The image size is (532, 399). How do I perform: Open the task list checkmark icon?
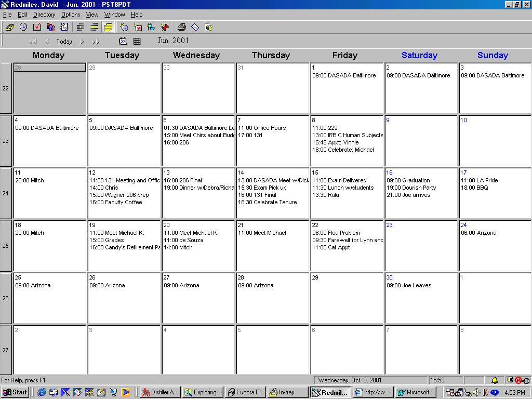click(37, 27)
